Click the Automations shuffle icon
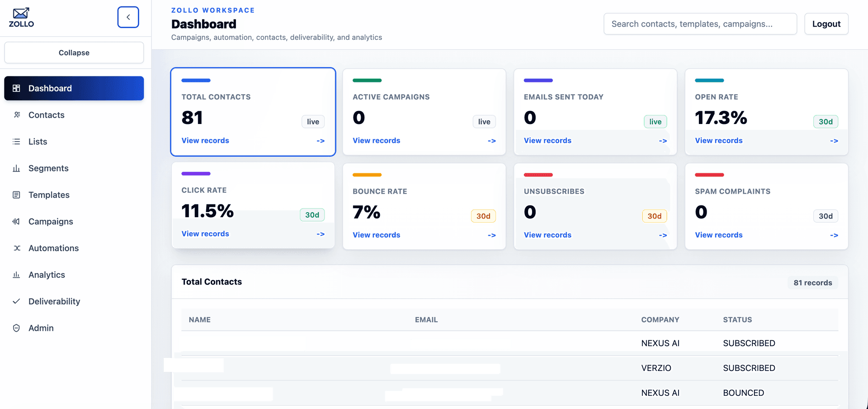This screenshot has height=409, width=868. [x=17, y=248]
